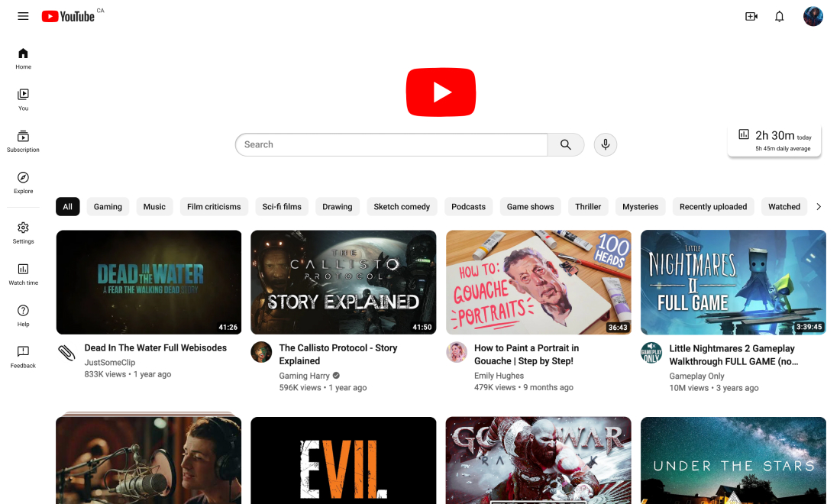The image size is (840, 504).
Task: Open How to Paint a Portrait in Gouache title
Action: tap(527, 354)
